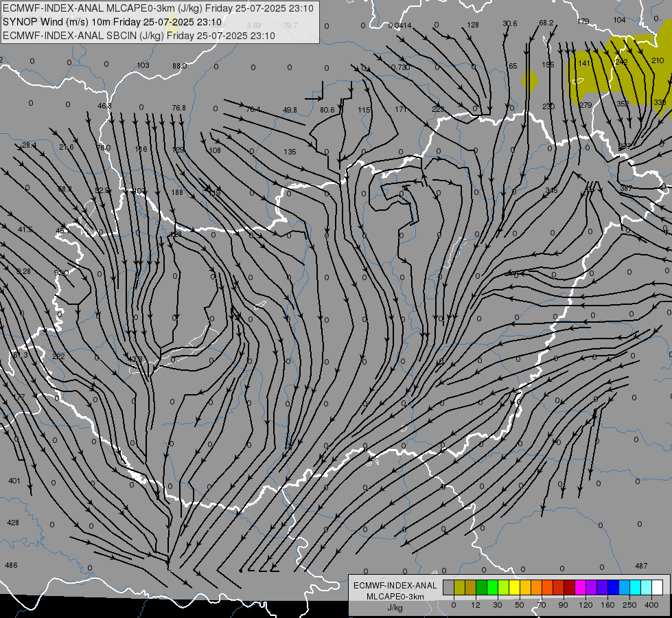The height and width of the screenshot is (618, 672).
Task: Click the map value 401
Action: [14, 481]
